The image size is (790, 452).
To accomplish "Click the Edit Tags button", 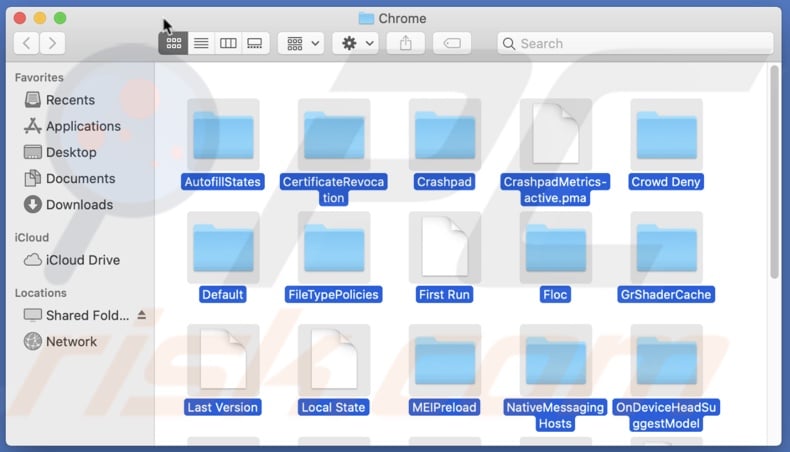I will (452, 43).
